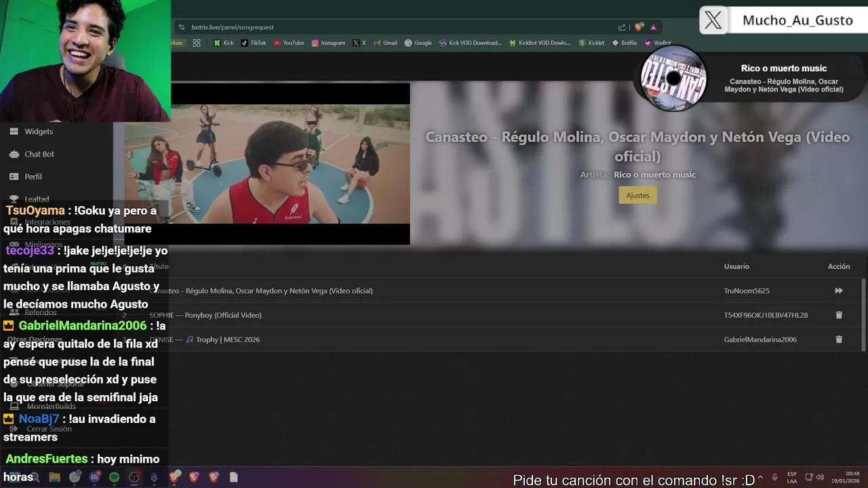Click the Usuario column header

point(736,266)
